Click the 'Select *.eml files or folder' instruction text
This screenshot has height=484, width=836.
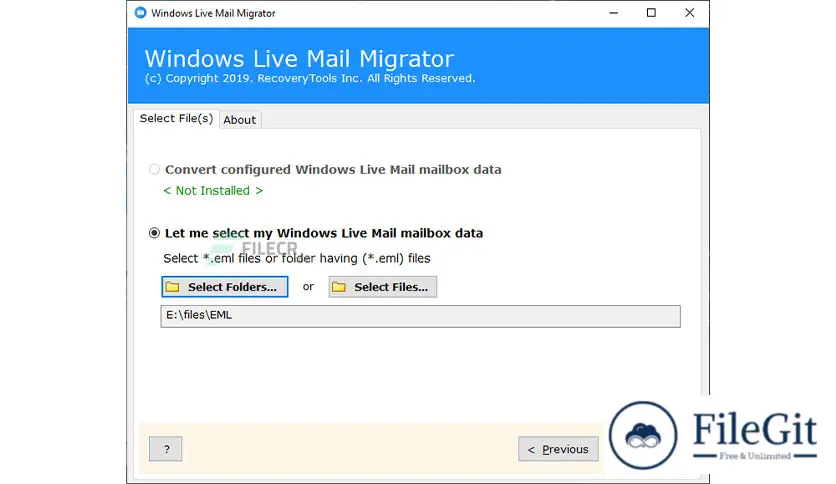click(296, 259)
